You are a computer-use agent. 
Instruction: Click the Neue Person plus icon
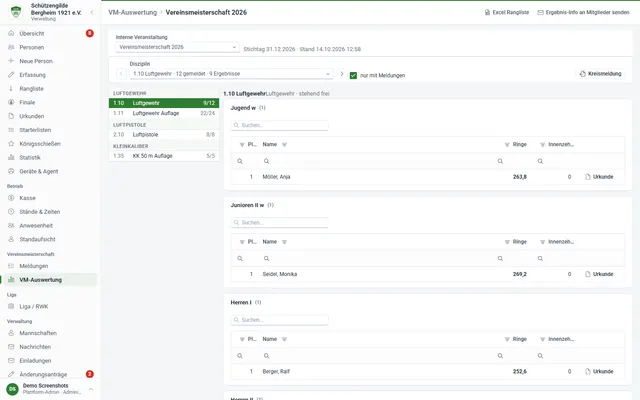[x=11, y=61]
